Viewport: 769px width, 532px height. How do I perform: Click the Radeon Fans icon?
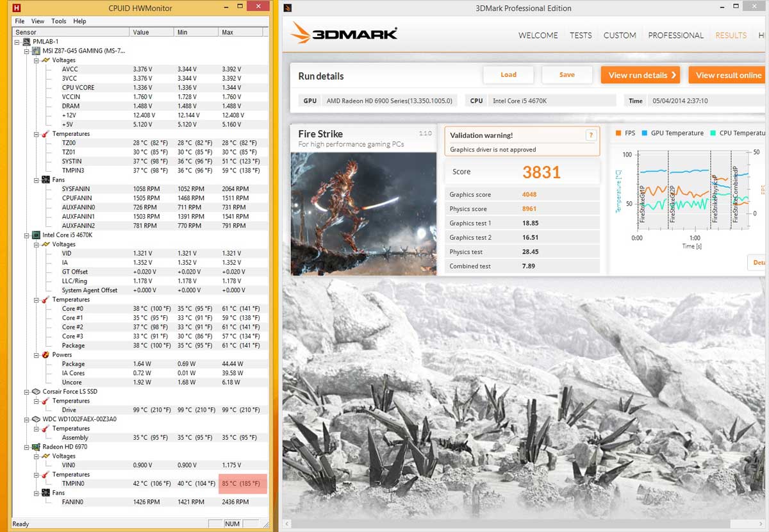(45, 493)
